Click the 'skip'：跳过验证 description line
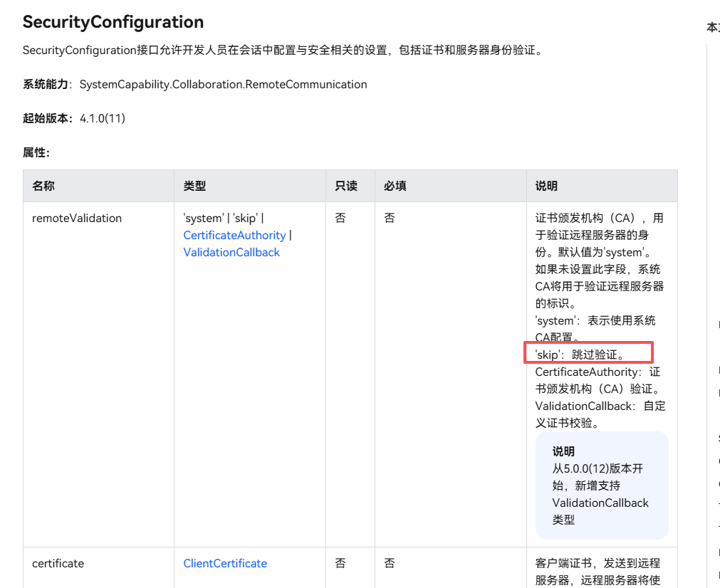The width and height of the screenshot is (720, 588). [x=580, y=355]
